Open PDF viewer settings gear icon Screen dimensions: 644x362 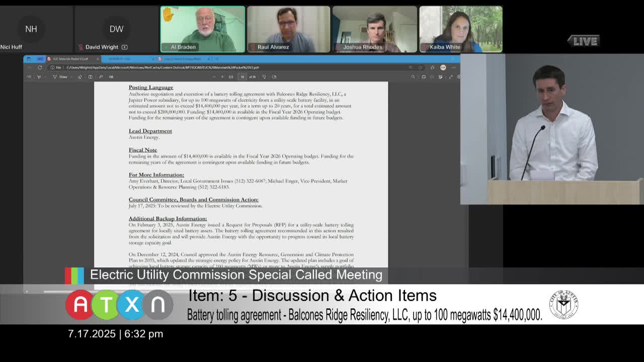coord(459,77)
